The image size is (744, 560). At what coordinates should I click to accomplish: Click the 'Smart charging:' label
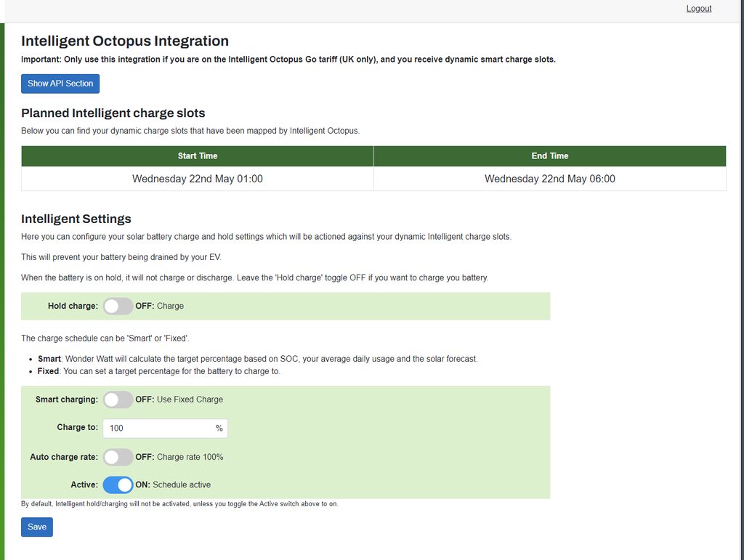pyautogui.click(x=66, y=399)
